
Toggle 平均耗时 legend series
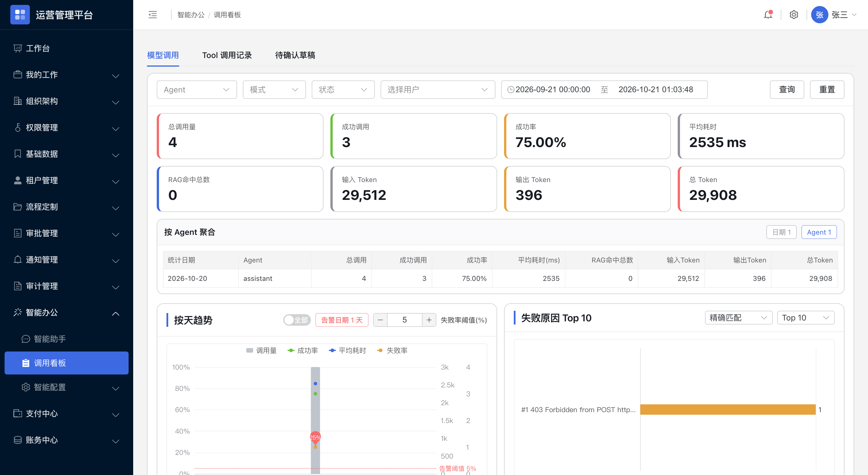coord(347,351)
